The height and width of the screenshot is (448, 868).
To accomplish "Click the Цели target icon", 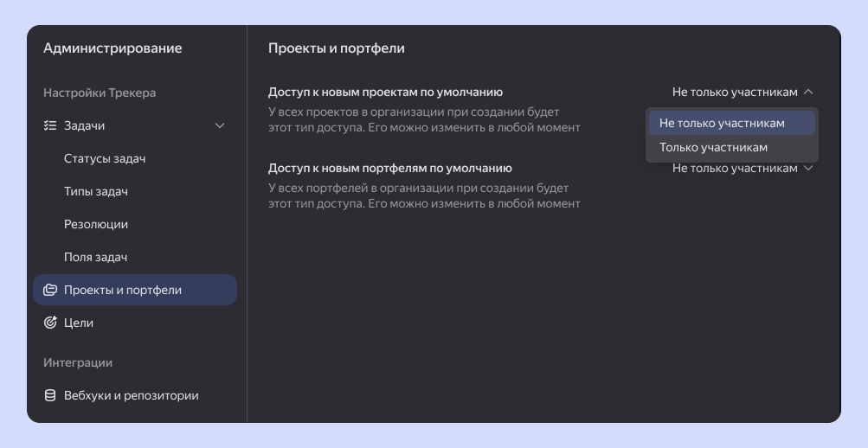I will pos(50,323).
